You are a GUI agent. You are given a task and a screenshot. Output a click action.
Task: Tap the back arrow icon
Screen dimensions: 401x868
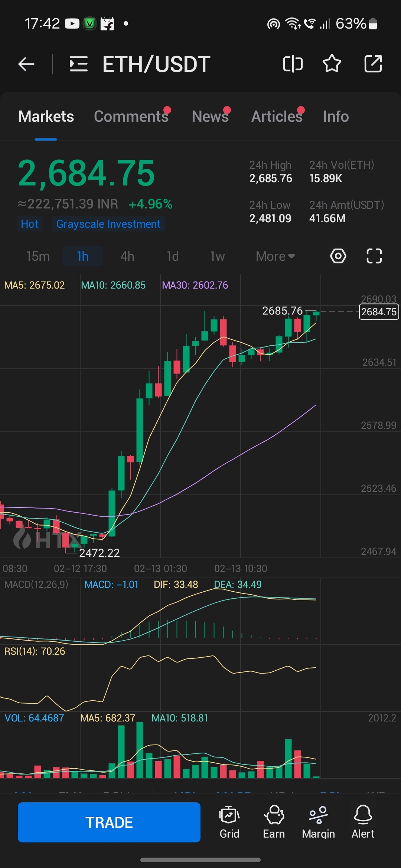click(x=26, y=64)
